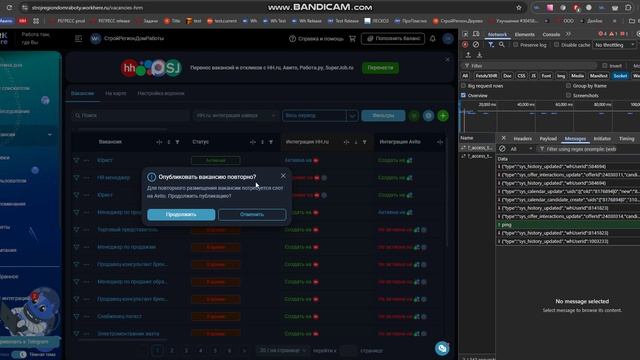Click the blue Фильтры button
The width and height of the screenshot is (640, 360).
pos(383,116)
